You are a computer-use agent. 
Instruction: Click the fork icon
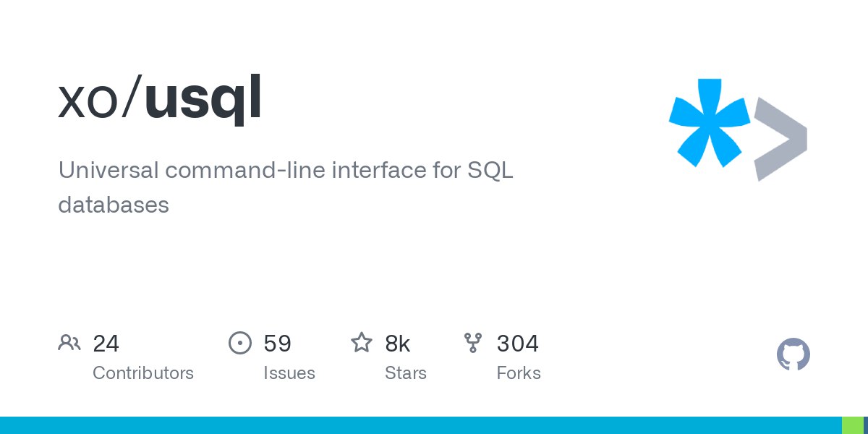(x=473, y=343)
